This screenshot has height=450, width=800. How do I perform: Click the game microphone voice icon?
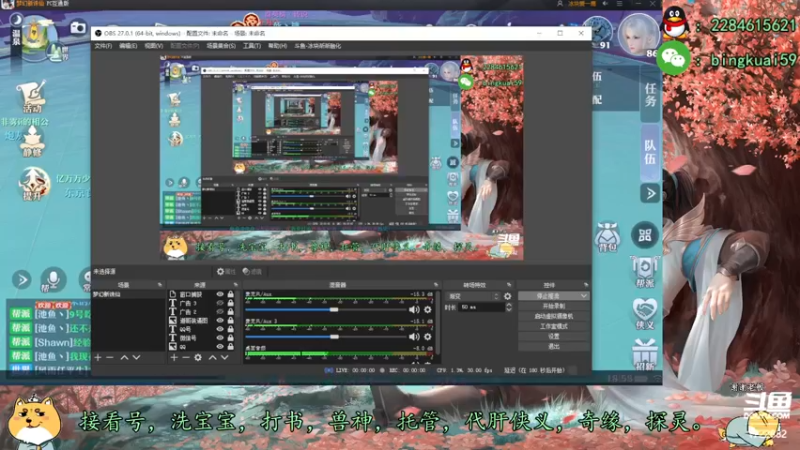53,280
